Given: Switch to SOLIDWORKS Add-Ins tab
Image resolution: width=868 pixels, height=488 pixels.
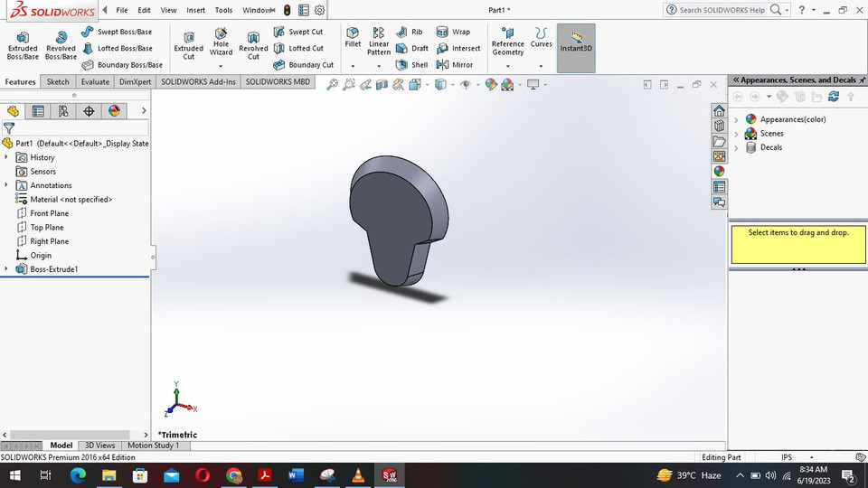Looking at the screenshot, I should [x=198, y=82].
